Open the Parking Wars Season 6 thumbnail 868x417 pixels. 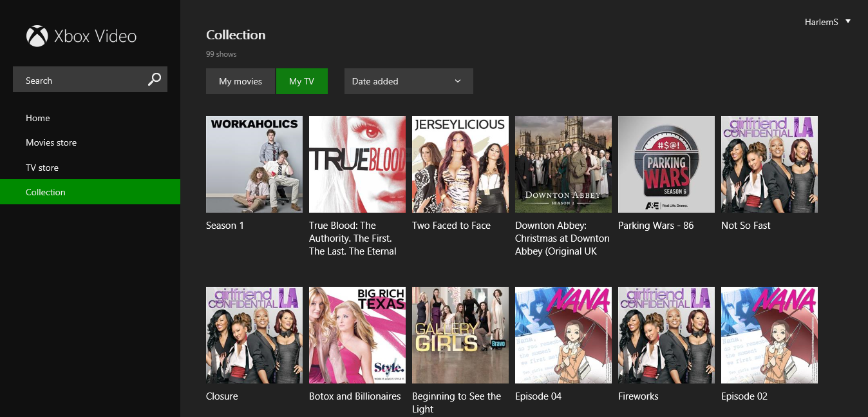(666, 164)
